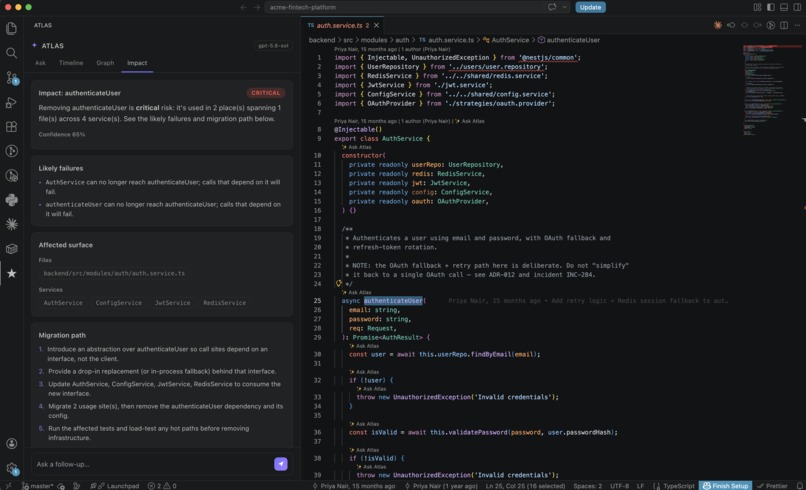Click 'authenticateUser' breadcrumb segment
This screenshot has height=490, width=806.
tap(573, 40)
